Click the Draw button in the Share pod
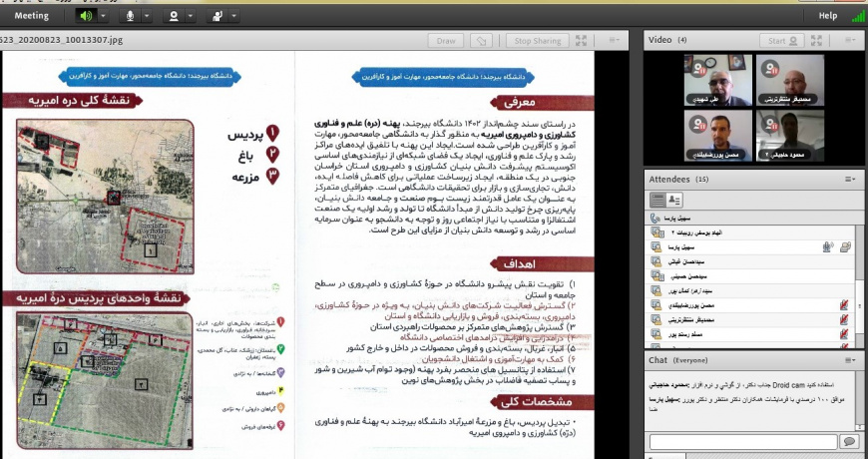This screenshot has height=459, width=868. (446, 41)
